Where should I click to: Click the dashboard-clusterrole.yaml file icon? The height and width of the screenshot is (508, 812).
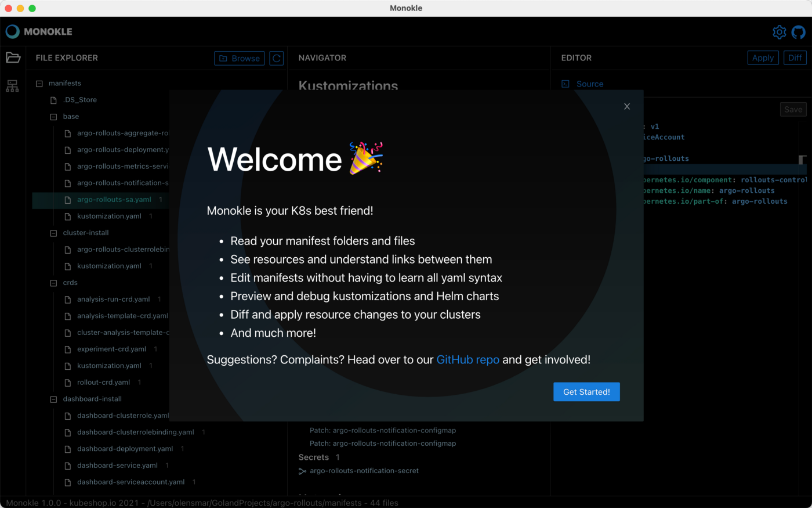[x=67, y=416]
